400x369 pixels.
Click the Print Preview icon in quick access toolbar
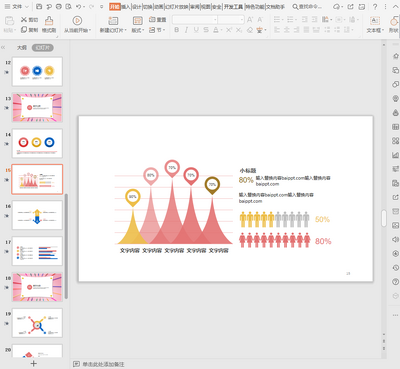click(x=69, y=7)
